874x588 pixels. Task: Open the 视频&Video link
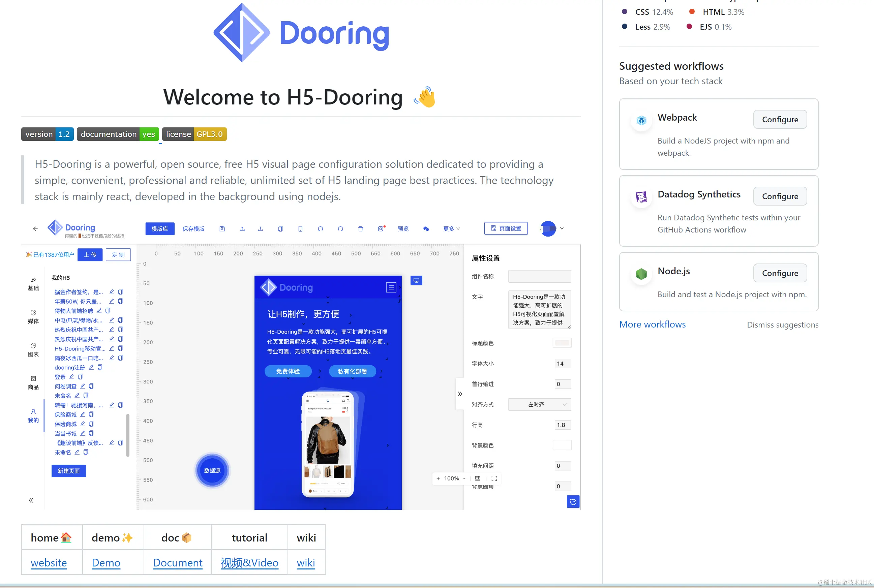pos(249,563)
